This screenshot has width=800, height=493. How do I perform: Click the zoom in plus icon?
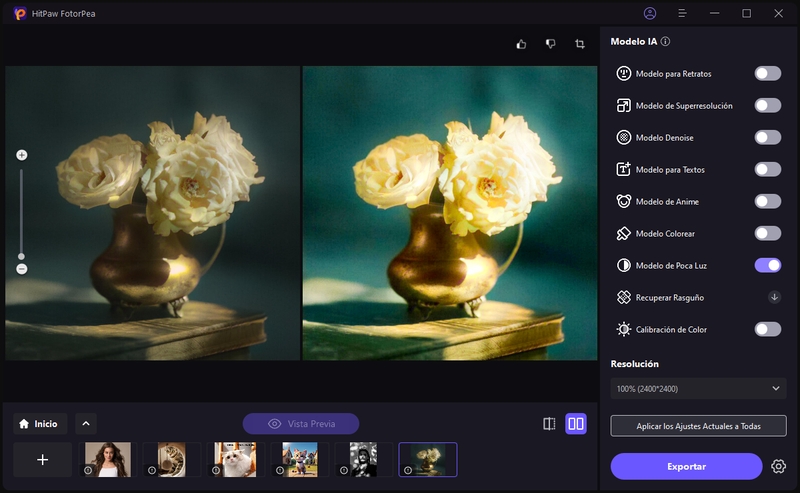click(21, 155)
